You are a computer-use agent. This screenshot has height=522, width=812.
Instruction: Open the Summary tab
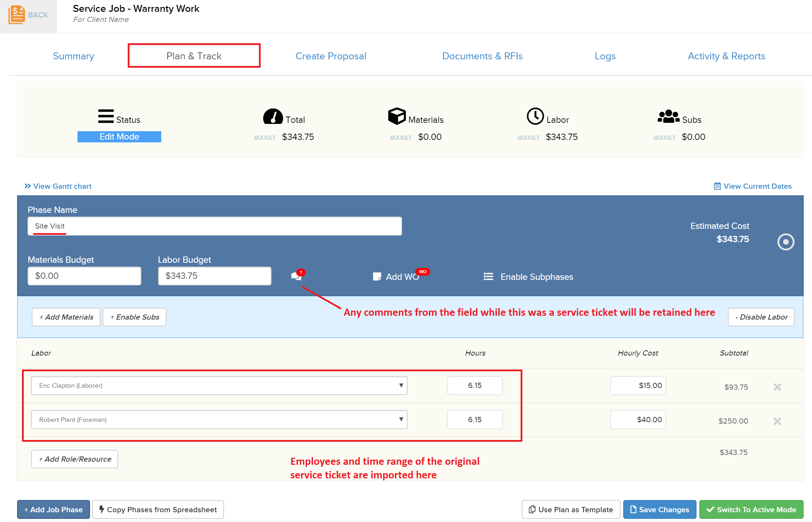(x=74, y=56)
